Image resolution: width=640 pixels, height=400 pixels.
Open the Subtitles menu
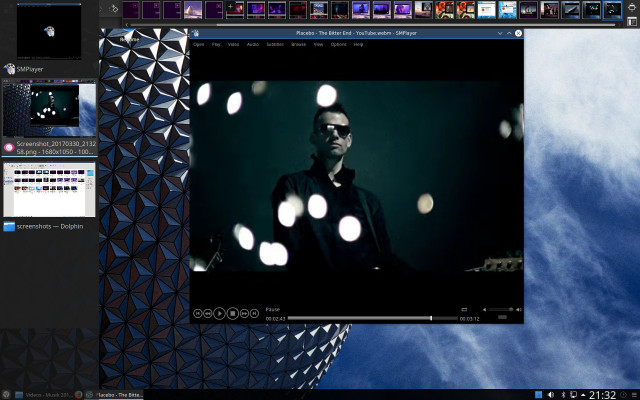[x=275, y=45]
